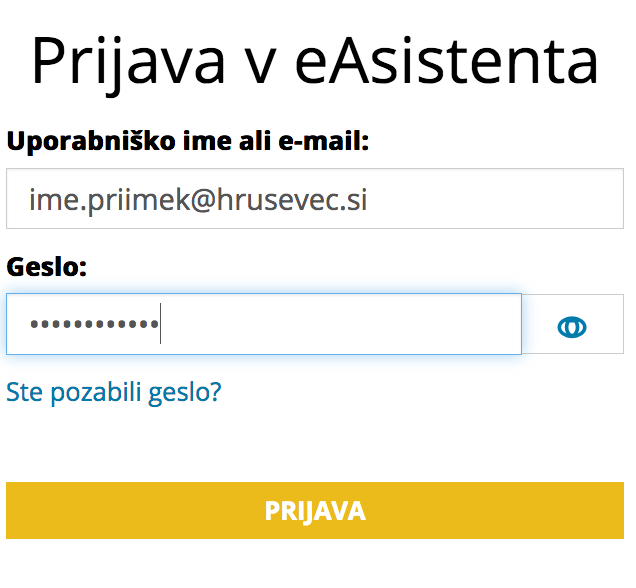This screenshot has height=588, width=636.
Task: Click the box containing the eye icon
Action: [x=573, y=324]
